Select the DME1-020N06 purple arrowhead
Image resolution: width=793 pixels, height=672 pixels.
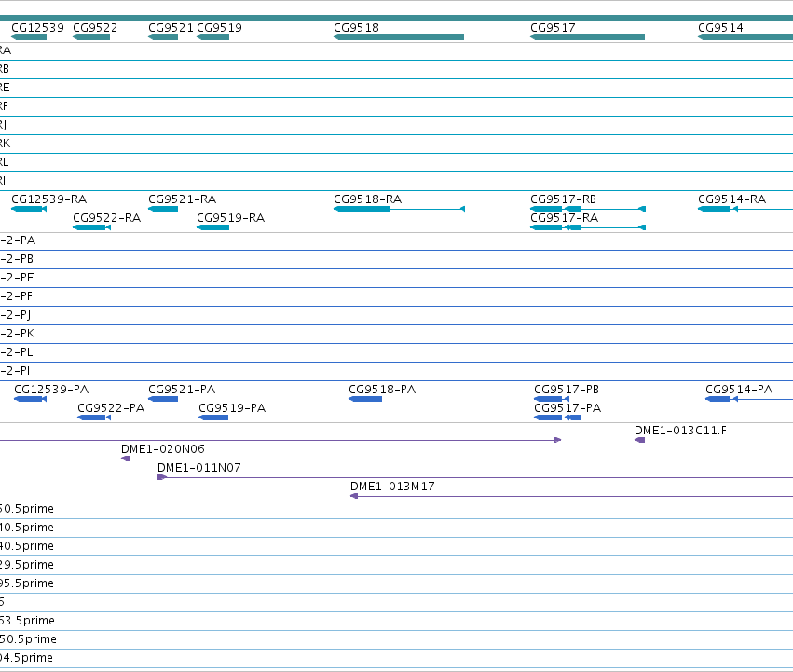coord(126,459)
